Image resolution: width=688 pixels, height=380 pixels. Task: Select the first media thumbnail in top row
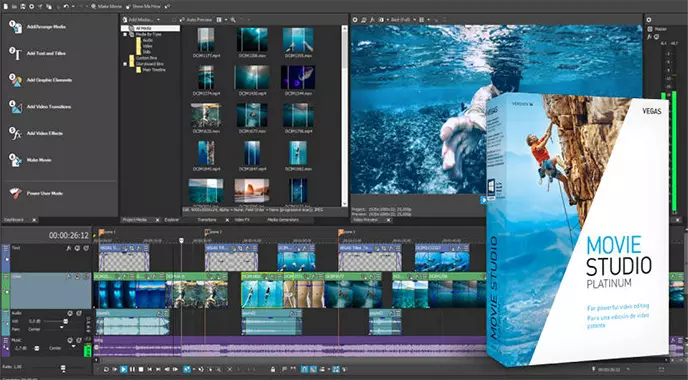[x=206, y=40]
